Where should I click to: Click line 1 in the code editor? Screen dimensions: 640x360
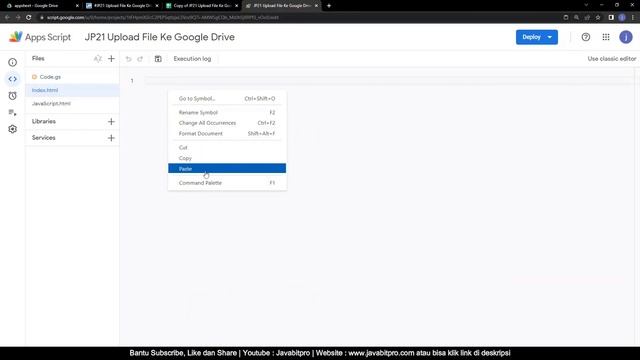pyautogui.click(x=390, y=80)
